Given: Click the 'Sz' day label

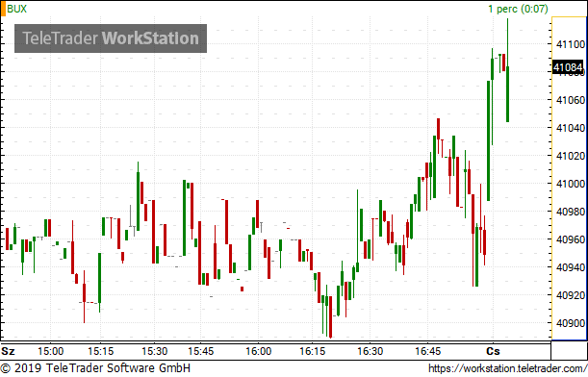Looking at the screenshot, I should click(8, 352).
